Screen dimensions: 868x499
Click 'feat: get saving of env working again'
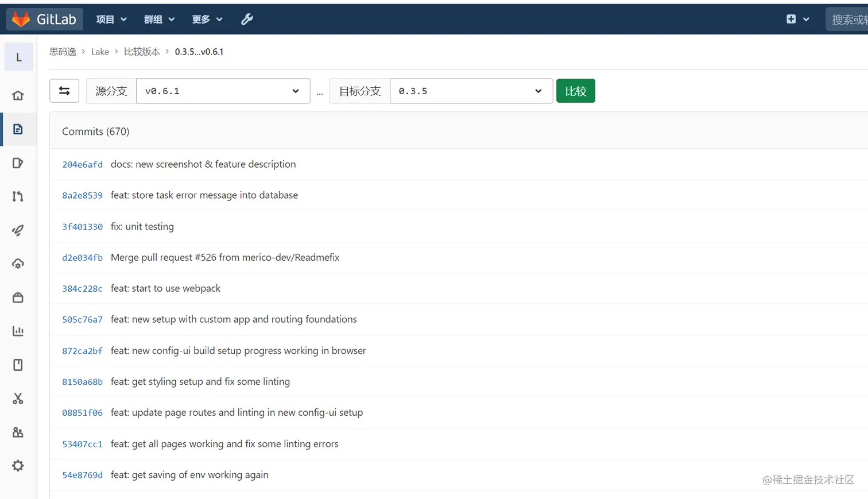tap(189, 475)
